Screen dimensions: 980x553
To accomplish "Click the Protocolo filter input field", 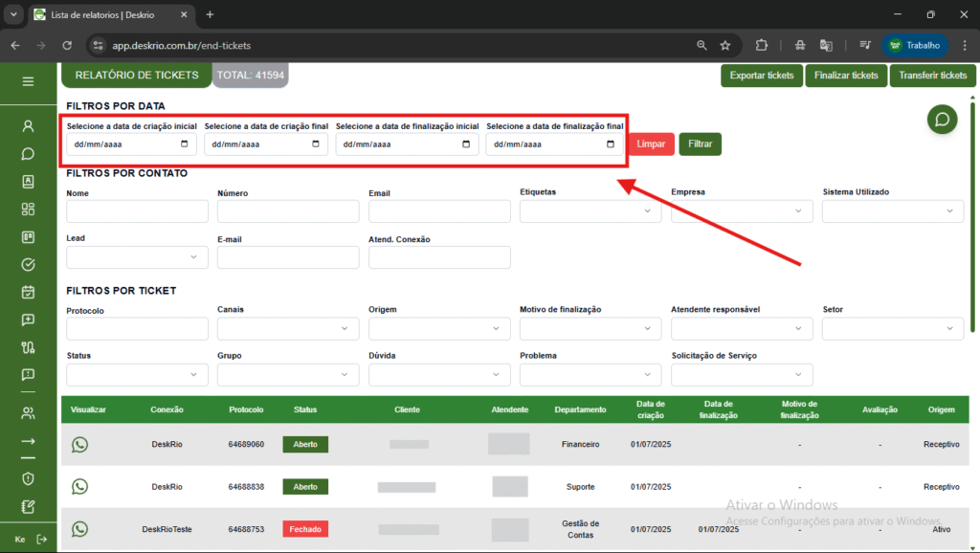I will [137, 329].
